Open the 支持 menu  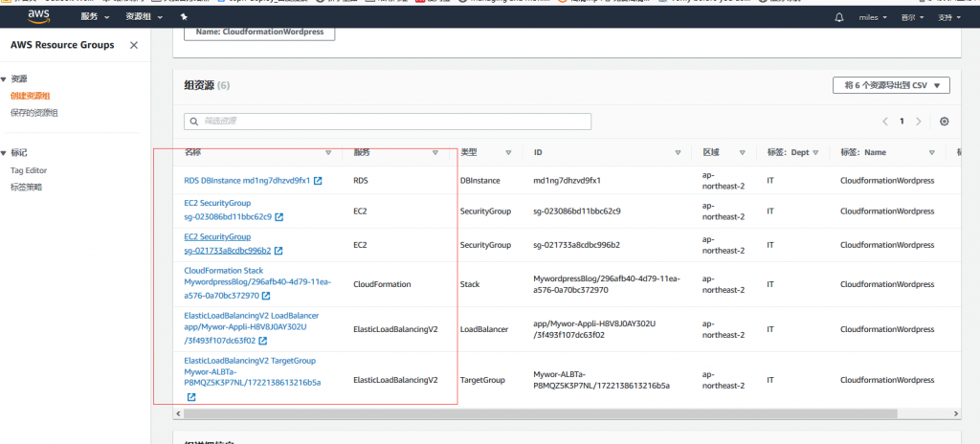949,17
